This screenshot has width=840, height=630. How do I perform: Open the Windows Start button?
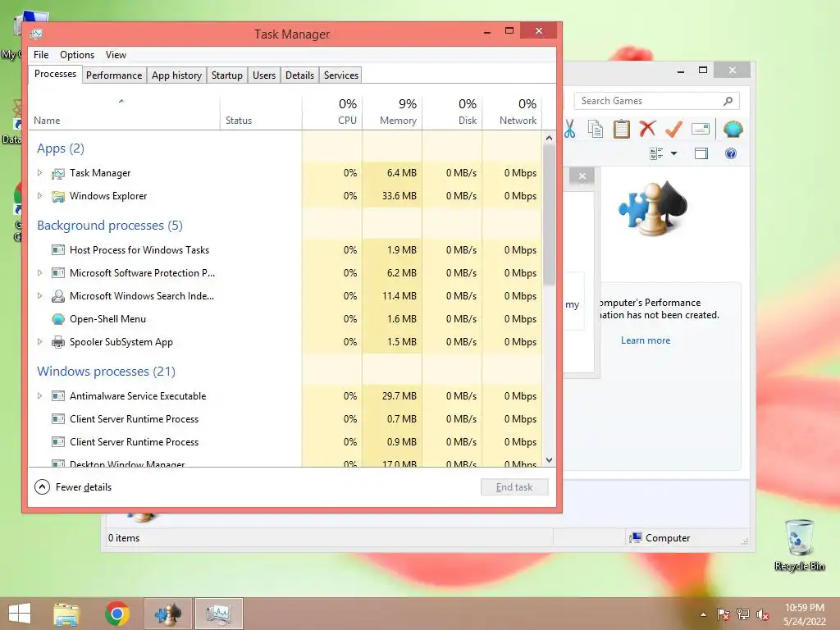pos(20,614)
